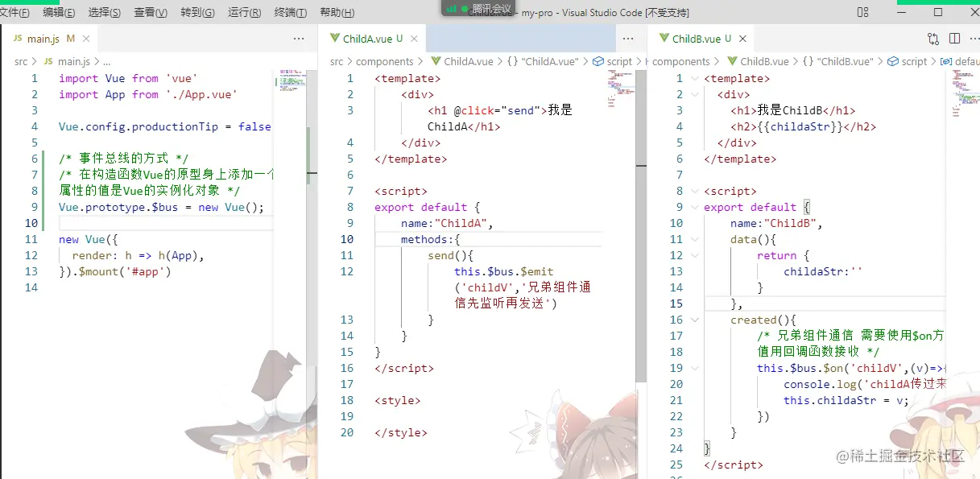Place cursor on 'Vue.prototype.$bus = new Vue();' line

pos(161,207)
